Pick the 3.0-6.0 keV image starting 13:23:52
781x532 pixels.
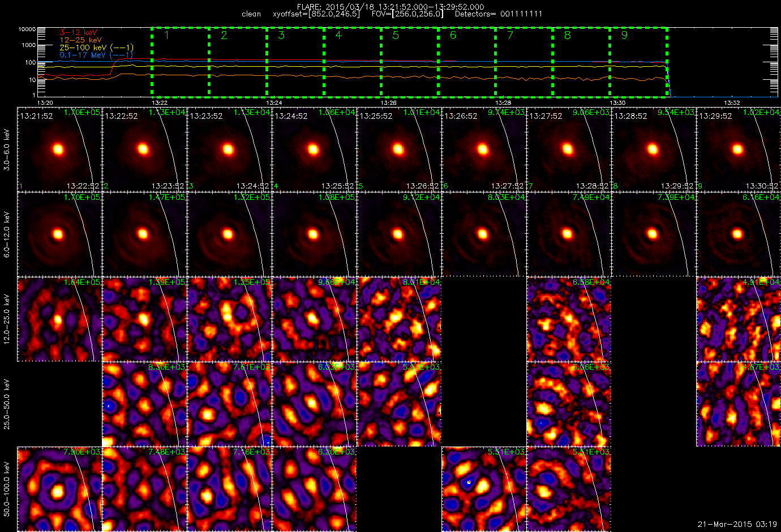click(229, 149)
